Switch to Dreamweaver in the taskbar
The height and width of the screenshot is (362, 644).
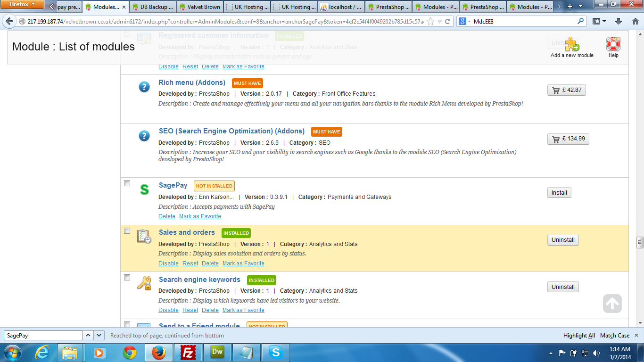217,352
